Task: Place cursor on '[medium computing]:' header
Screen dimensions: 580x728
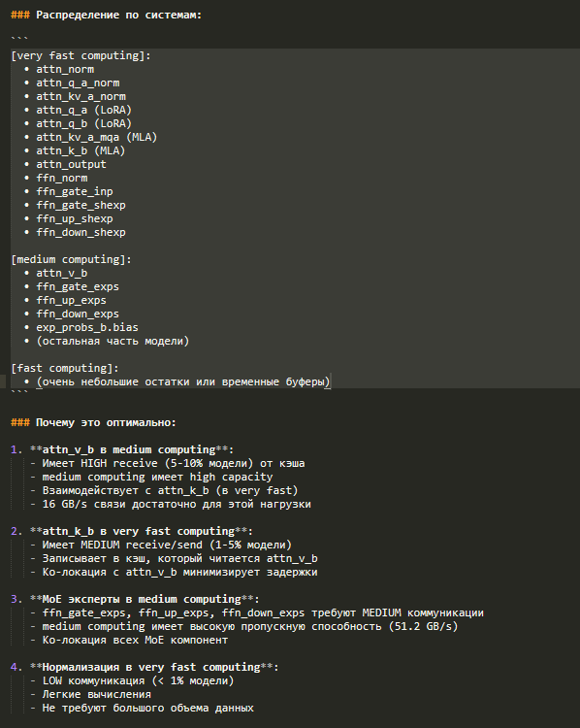Action: pos(71,259)
